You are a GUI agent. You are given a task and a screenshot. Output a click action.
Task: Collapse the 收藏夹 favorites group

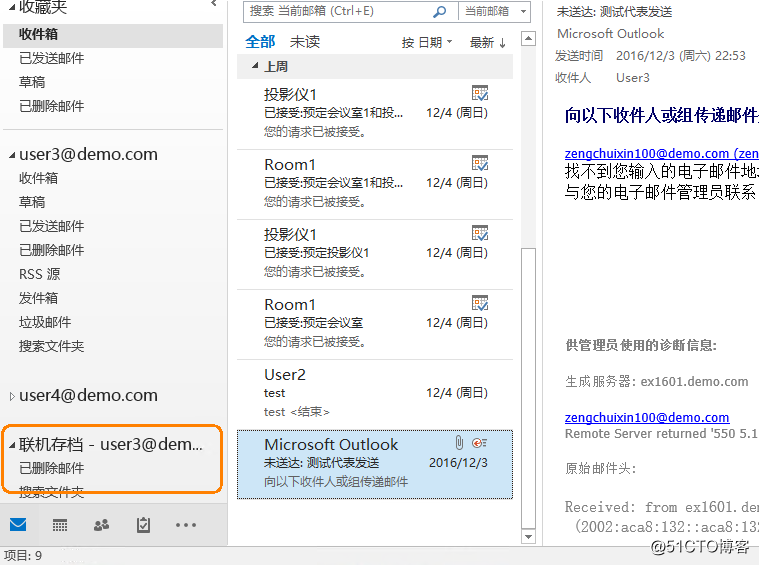(x=12, y=7)
